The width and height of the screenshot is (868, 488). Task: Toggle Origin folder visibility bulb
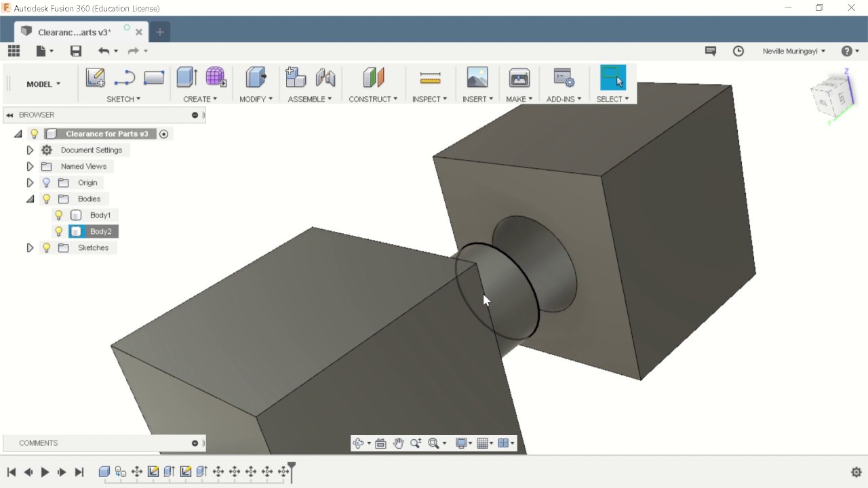click(46, 182)
